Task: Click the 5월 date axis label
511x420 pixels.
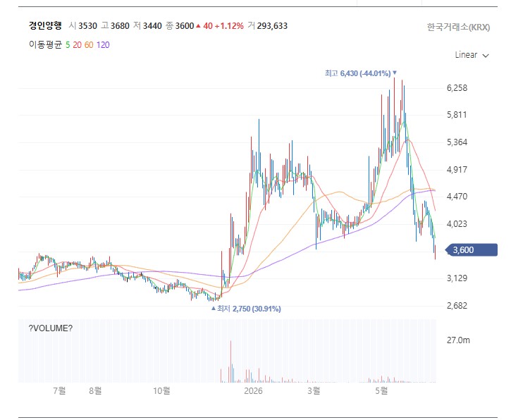Action: coord(381,390)
